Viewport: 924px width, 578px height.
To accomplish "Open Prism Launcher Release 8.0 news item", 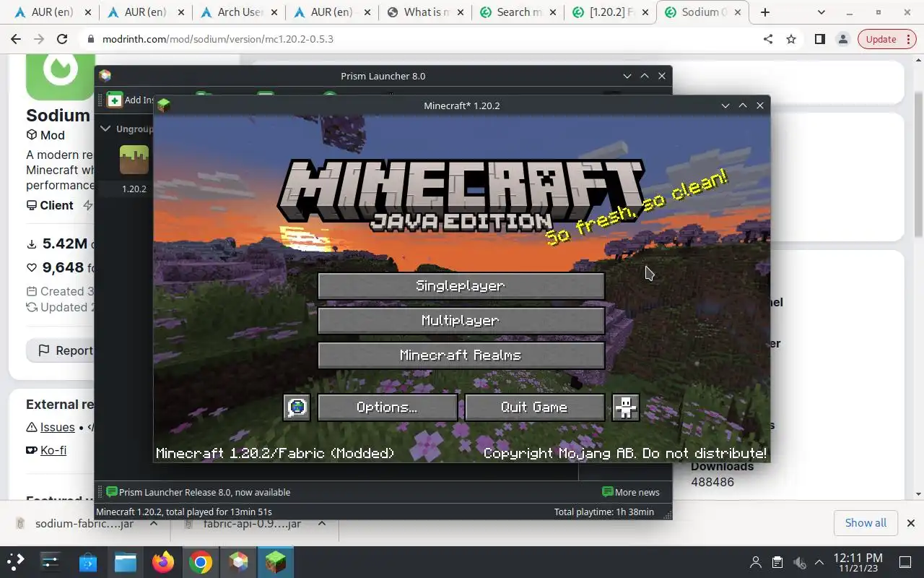I will point(199,492).
